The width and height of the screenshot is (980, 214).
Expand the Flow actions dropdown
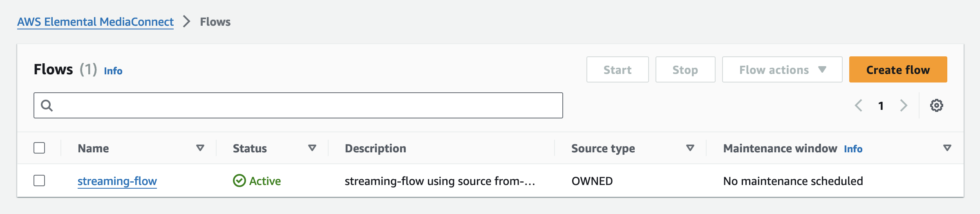(782, 70)
